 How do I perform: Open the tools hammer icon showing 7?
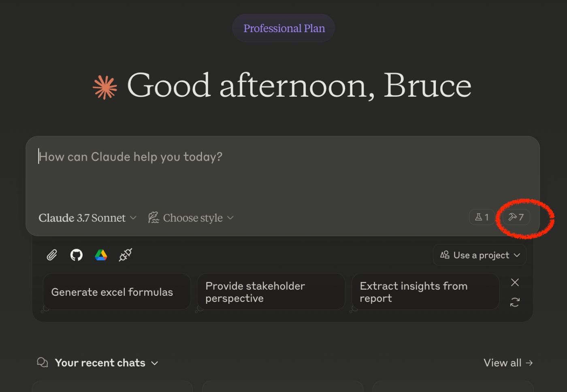click(516, 217)
